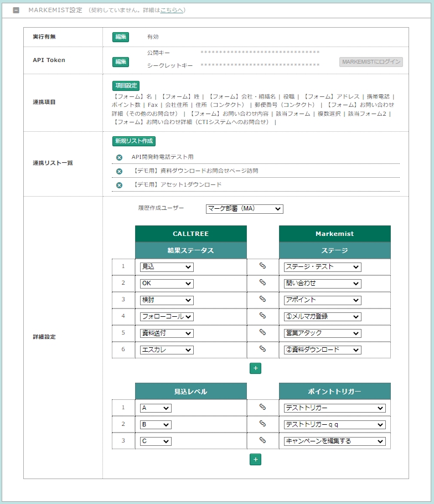Open the アポイント stage dropdown
Image resolution: width=434 pixels, height=504 pixels.
(x=323, y=300)
